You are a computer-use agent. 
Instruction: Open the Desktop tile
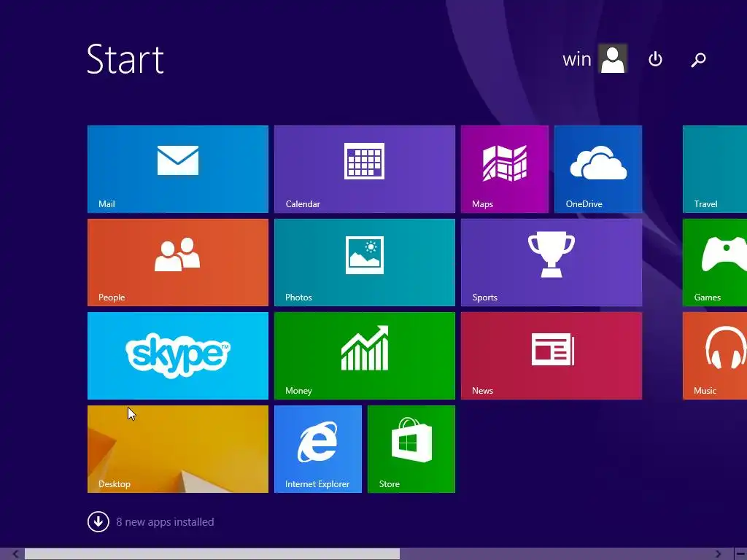178,449
